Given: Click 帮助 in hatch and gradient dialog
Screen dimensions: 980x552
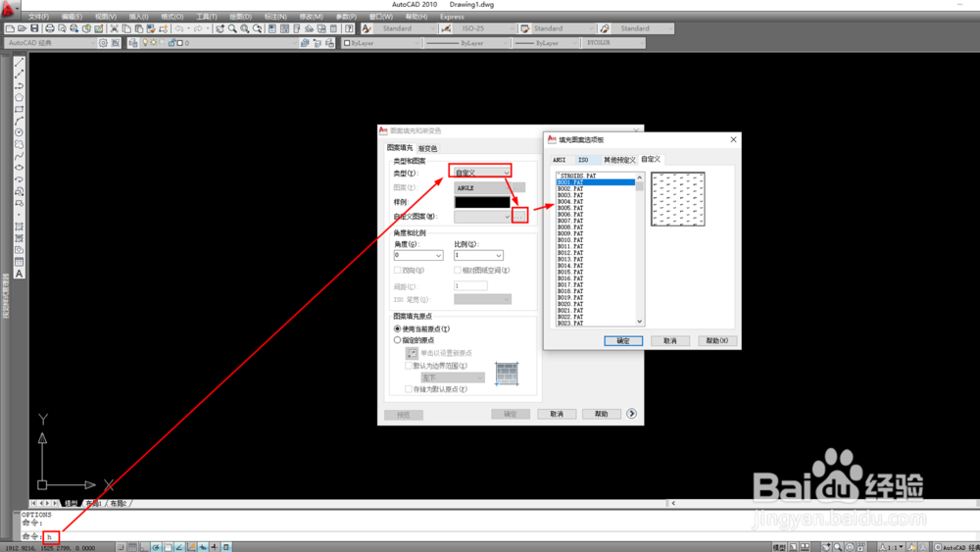Looking at the screenshot, I should 602,414.
